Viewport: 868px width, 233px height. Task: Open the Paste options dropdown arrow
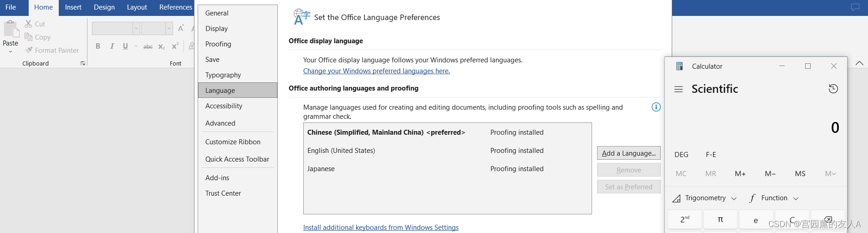pyautogui.click(x=10, y=51)
